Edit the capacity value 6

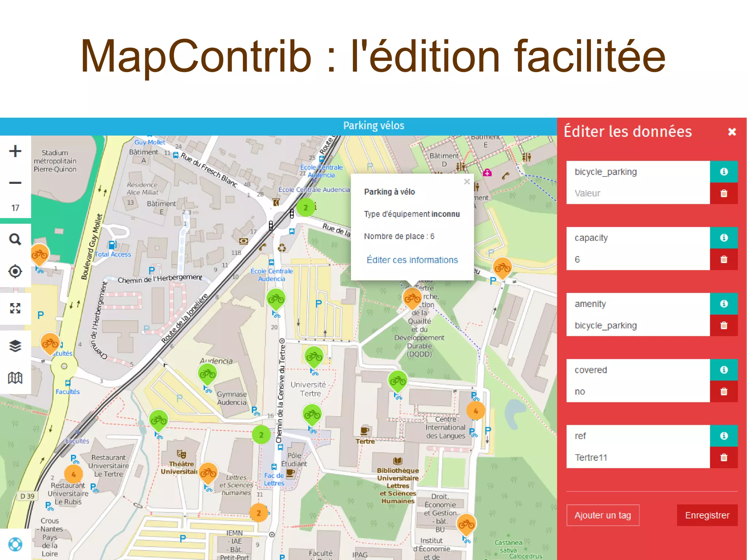[638, 259]
